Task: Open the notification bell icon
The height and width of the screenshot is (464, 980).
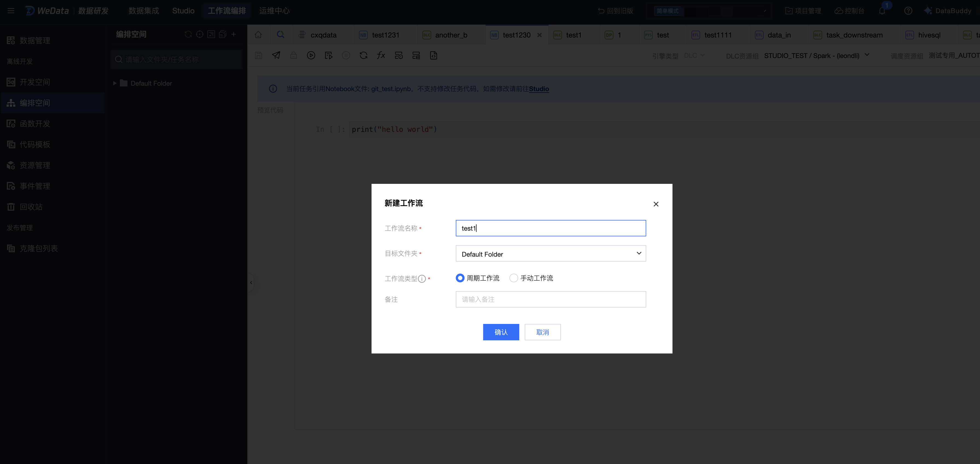Action: [x=882, y=11]
